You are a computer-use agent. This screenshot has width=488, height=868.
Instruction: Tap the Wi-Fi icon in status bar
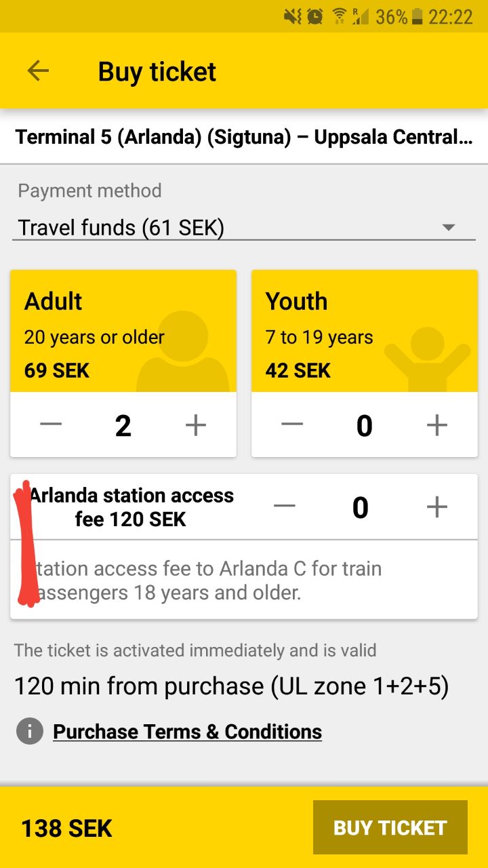tap(339, 17)
